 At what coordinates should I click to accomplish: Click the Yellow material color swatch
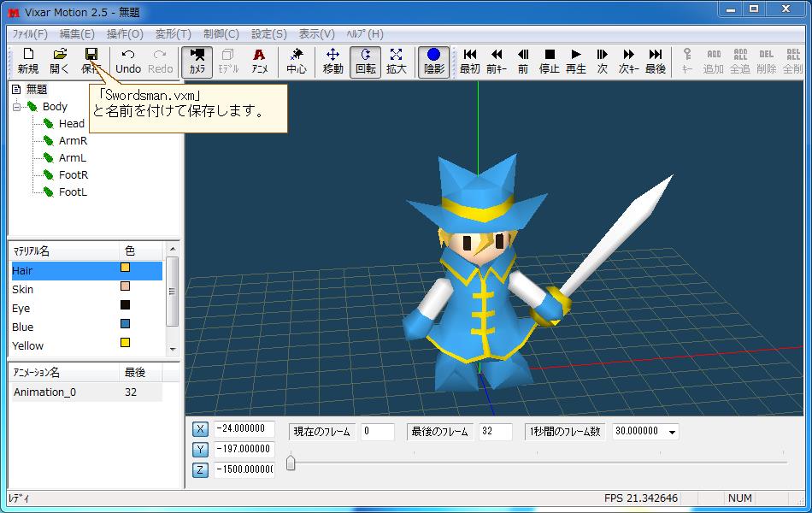125,342
